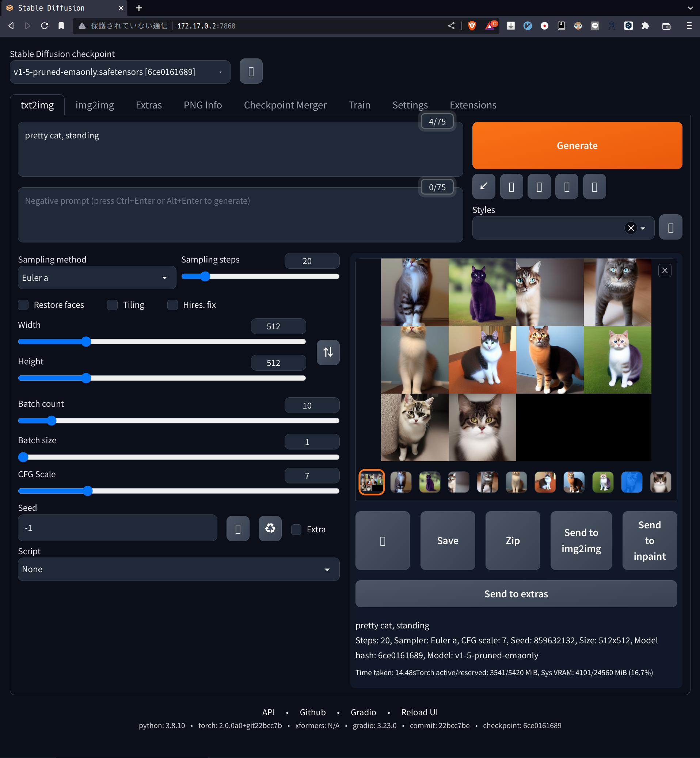Enable the Restore faces checkbox
Image resolution: width=700 pixels, height=758 pixels.
point(23,305)
